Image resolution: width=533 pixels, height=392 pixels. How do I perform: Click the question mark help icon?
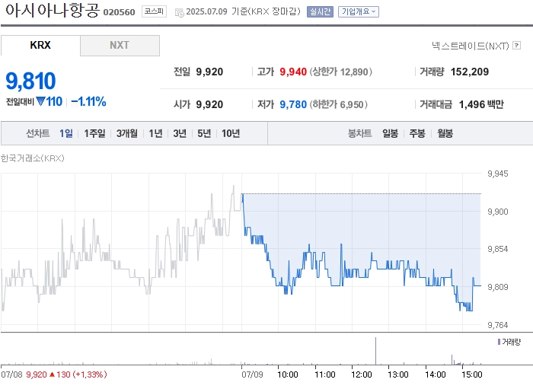tap(517, 45)
